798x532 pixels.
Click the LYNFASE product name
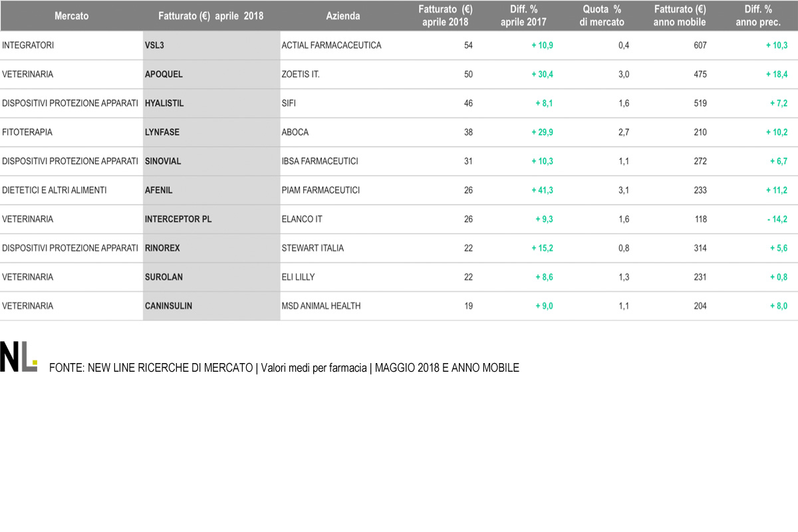click(x=162, y=132)
